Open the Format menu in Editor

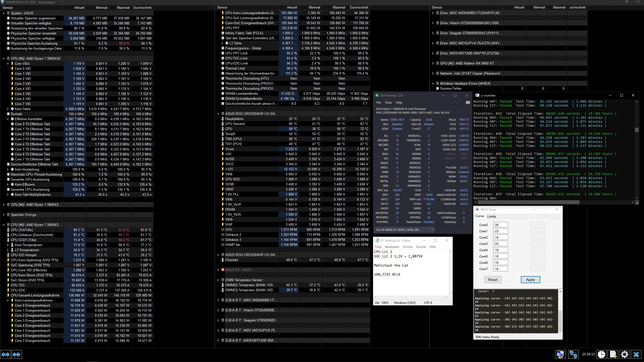407,247
